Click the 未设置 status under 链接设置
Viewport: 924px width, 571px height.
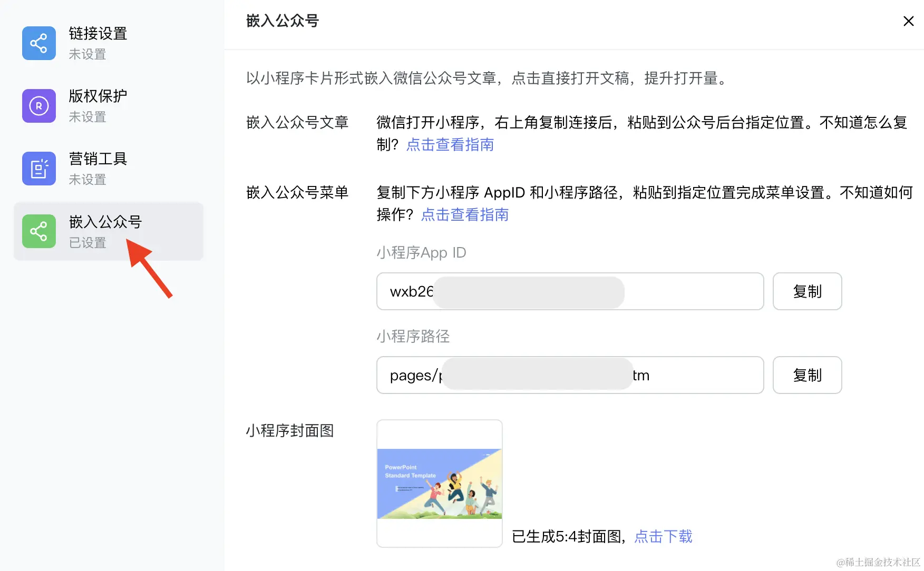[87, 54]
